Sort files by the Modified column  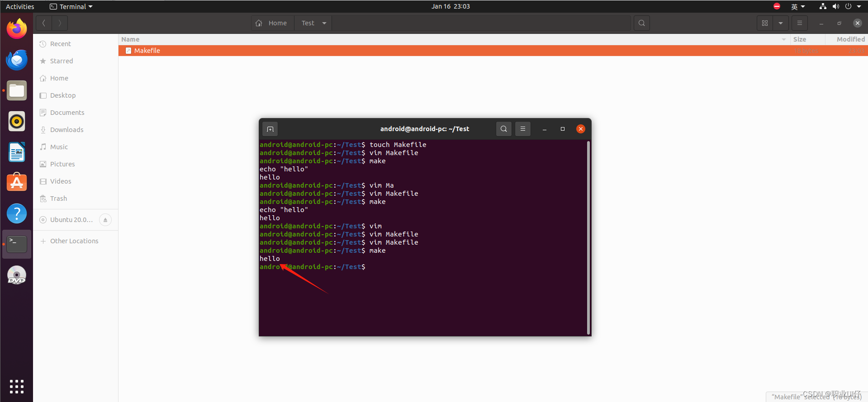click(846, 39)
